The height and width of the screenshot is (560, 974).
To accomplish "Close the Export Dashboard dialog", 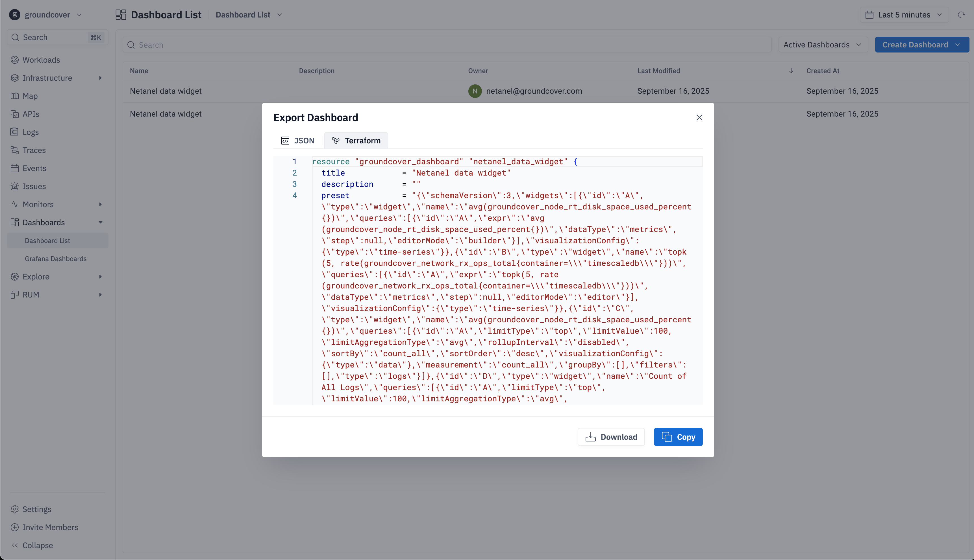I will click(699, 118).
